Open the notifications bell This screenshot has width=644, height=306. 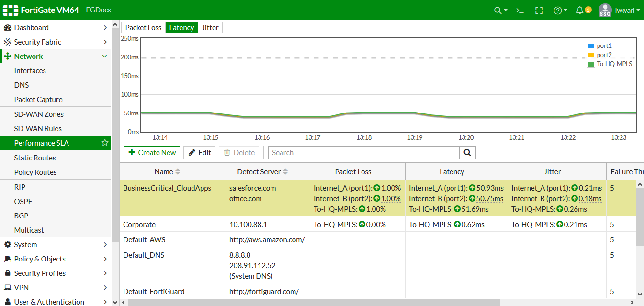(x=581, y=10)
